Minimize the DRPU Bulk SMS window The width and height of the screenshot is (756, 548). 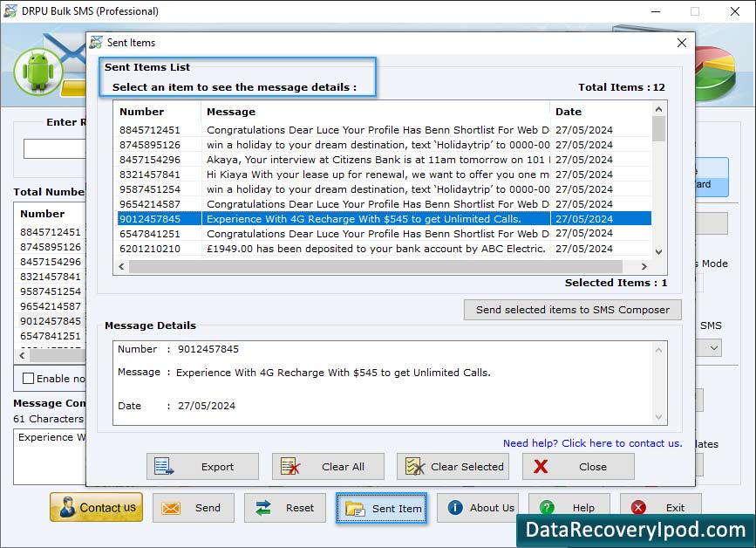[x=656, y=11]
